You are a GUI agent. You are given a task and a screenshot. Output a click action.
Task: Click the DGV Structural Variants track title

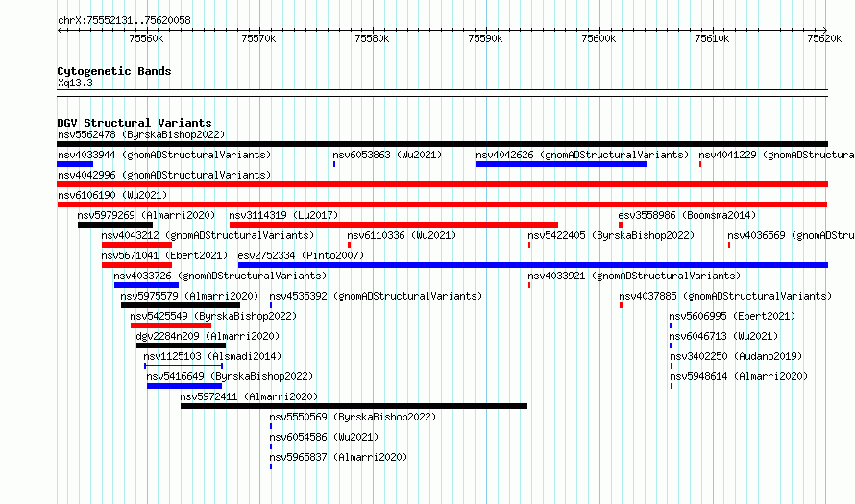click(x=134, y=123)
